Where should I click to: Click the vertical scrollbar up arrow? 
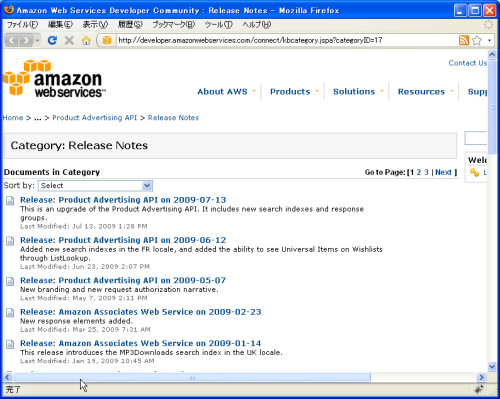coord(492,54)
